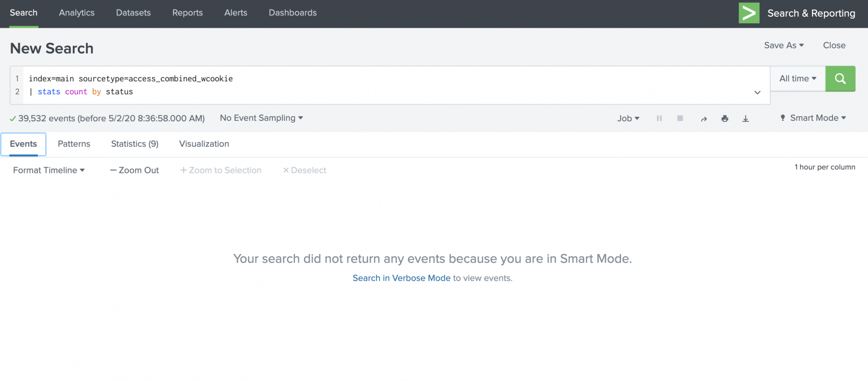
Task: Expand the search bar with the chevron
Action: point(757,92)
